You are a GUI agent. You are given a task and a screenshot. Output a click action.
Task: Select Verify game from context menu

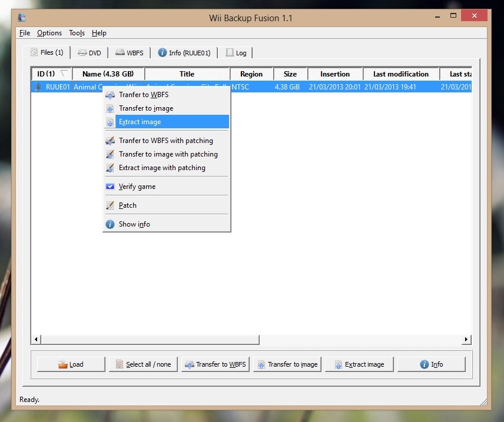[167, 187]
